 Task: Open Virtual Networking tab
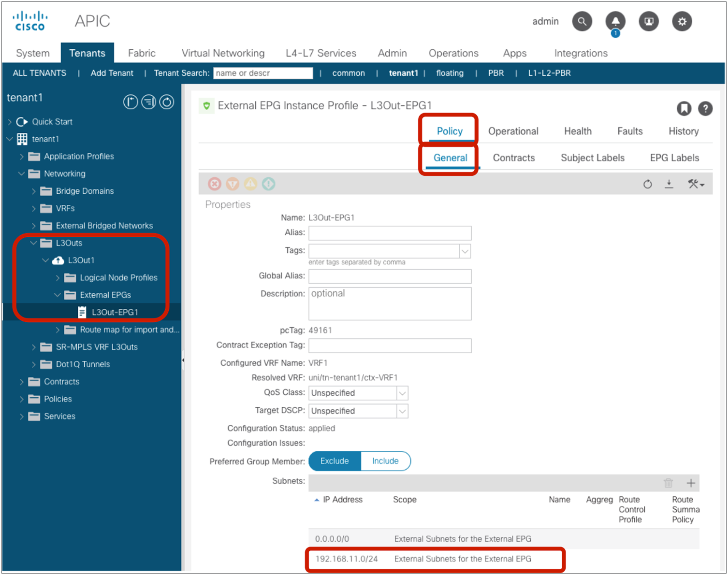point(223,53)
